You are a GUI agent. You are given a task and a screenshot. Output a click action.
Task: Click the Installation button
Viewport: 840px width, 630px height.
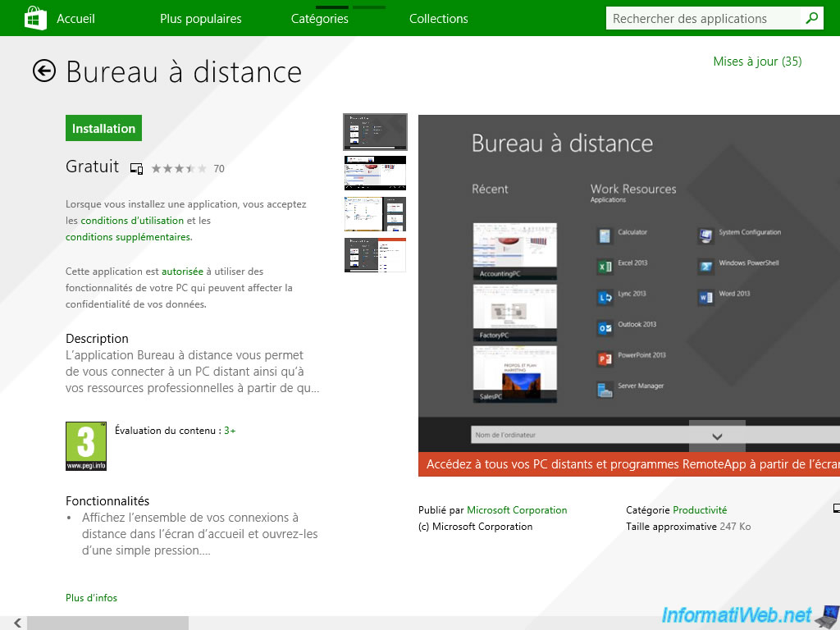[x=104, y=128]
